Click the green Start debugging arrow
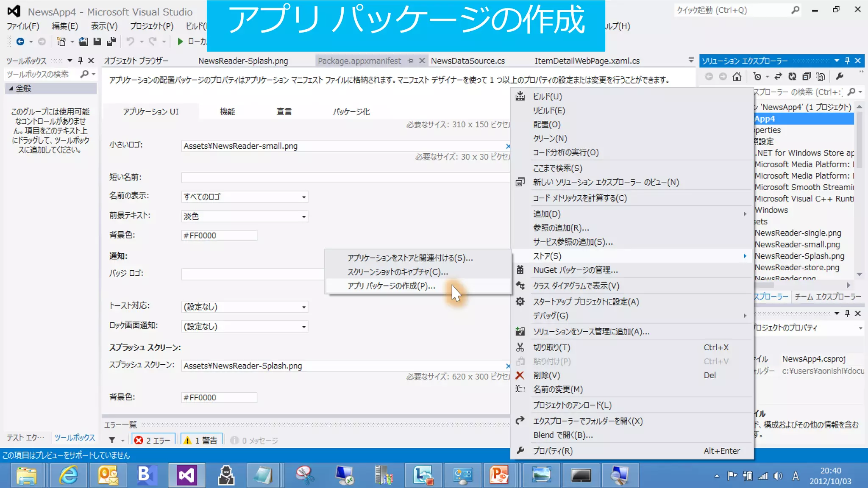Image resolution: width=868 pixels, height=488 pixels. [180, 41]
